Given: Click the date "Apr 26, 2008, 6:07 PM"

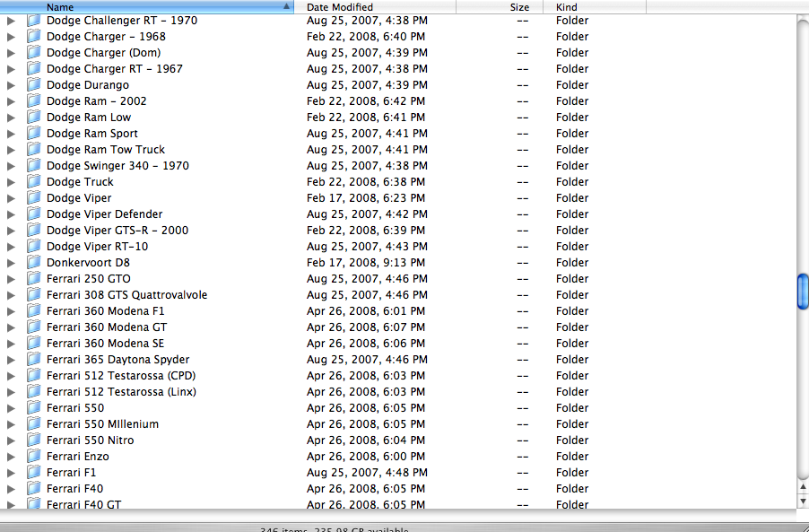Looking at the screenshot, I should click(x=366, y=327).
